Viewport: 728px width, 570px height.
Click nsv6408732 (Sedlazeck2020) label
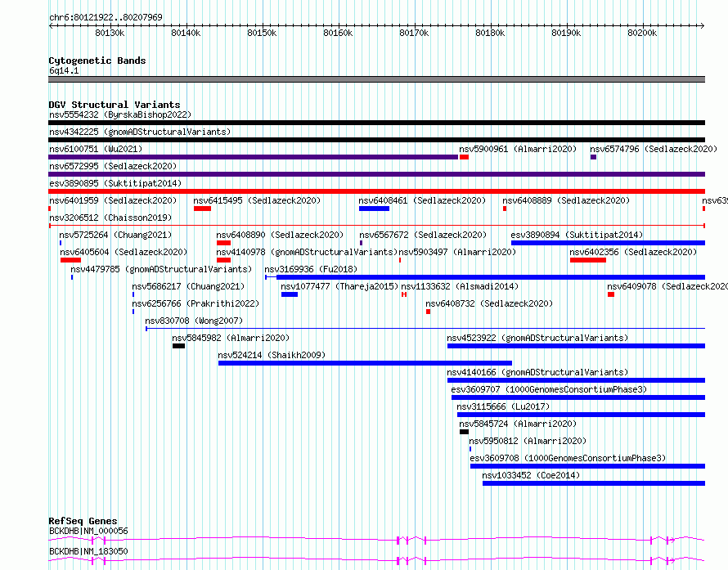coord(489,303)
